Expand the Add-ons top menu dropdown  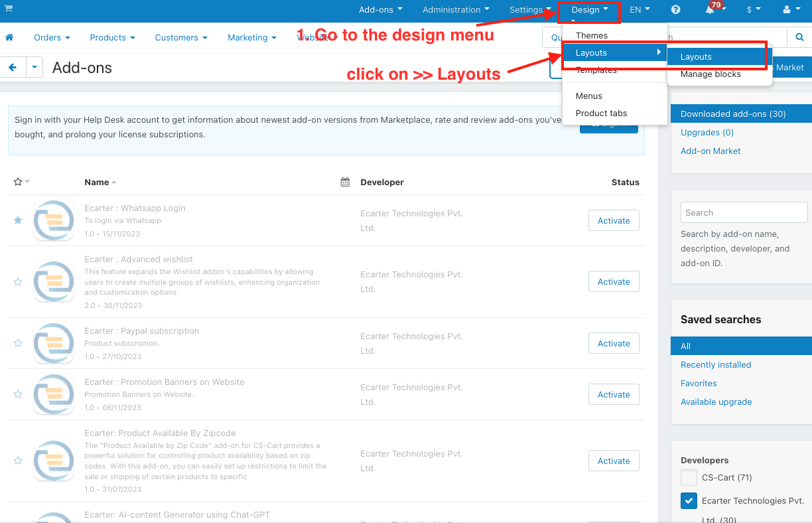pyautogui.click(x=381, y=10)
